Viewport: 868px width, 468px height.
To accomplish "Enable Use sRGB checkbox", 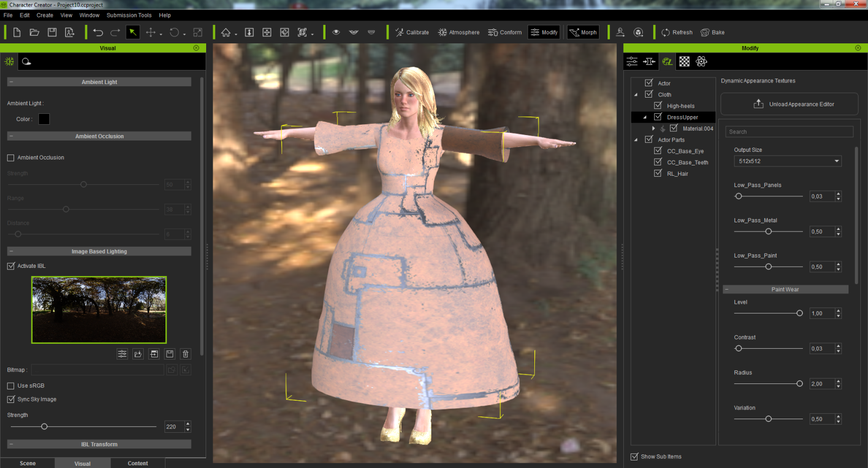I will (x=11, y=386).
